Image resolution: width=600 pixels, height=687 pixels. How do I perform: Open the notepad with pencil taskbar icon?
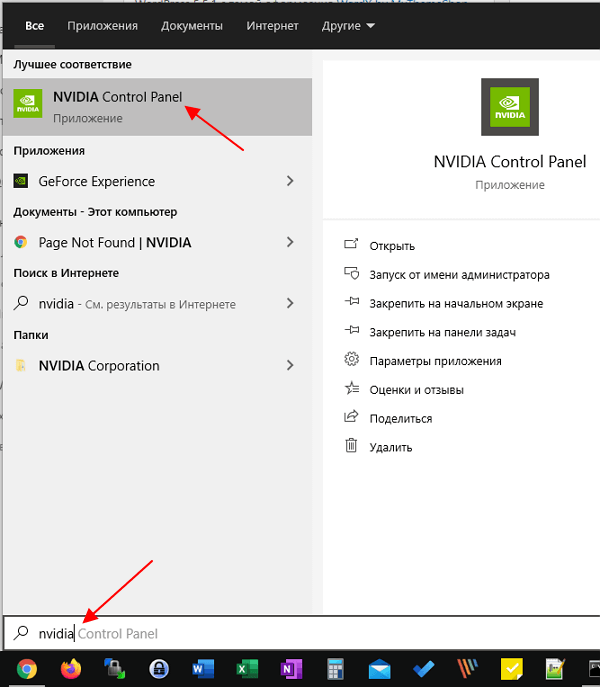click(555, 669)
